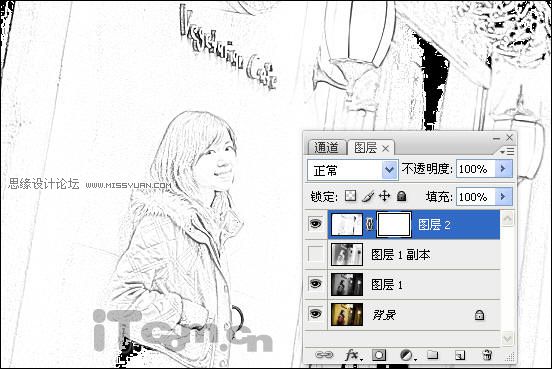552x369 pixels.
Task: Toggle lock all padlock icon
Action: point(401,196)
